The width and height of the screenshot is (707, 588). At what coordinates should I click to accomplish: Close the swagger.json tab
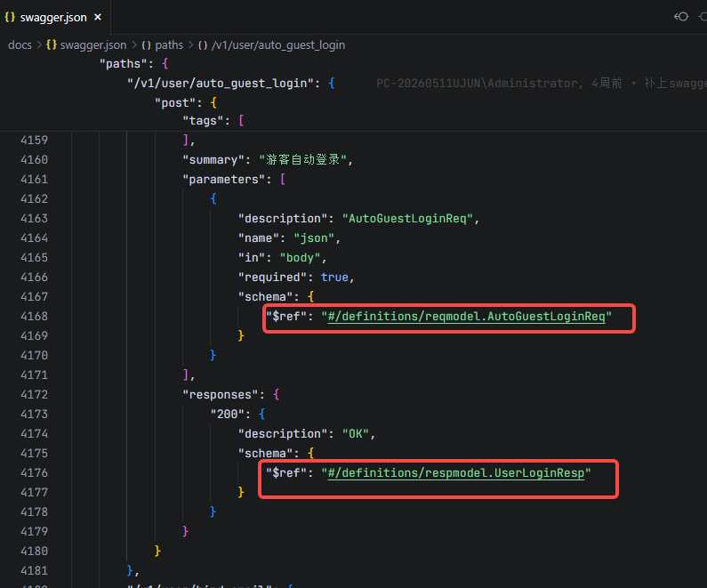coord(98,17)
